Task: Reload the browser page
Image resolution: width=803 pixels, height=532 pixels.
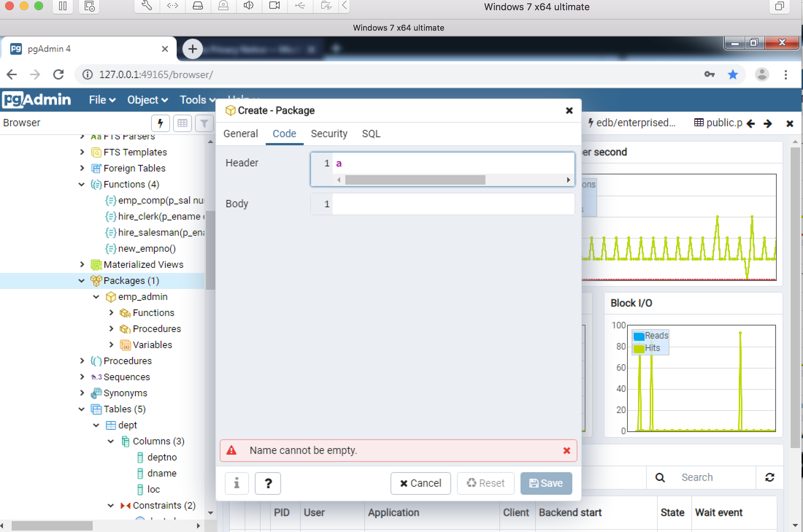Action: click(x=58, y=75)
